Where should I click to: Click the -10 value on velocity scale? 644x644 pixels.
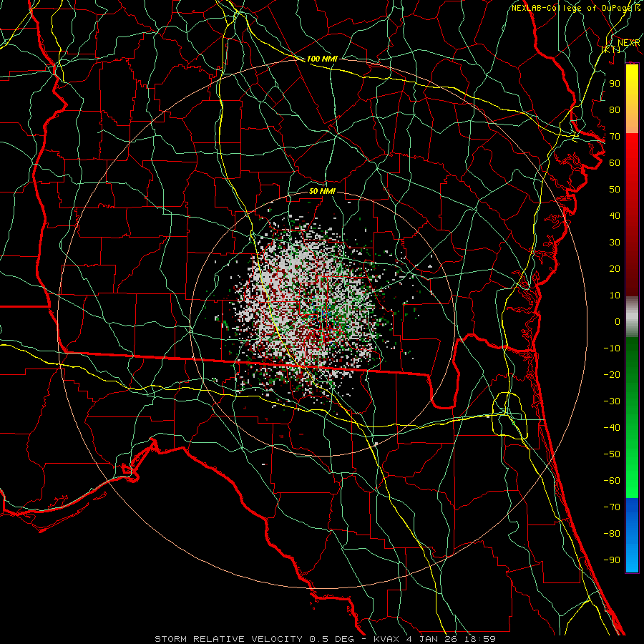pyautogui.click(x=612, y=348)
